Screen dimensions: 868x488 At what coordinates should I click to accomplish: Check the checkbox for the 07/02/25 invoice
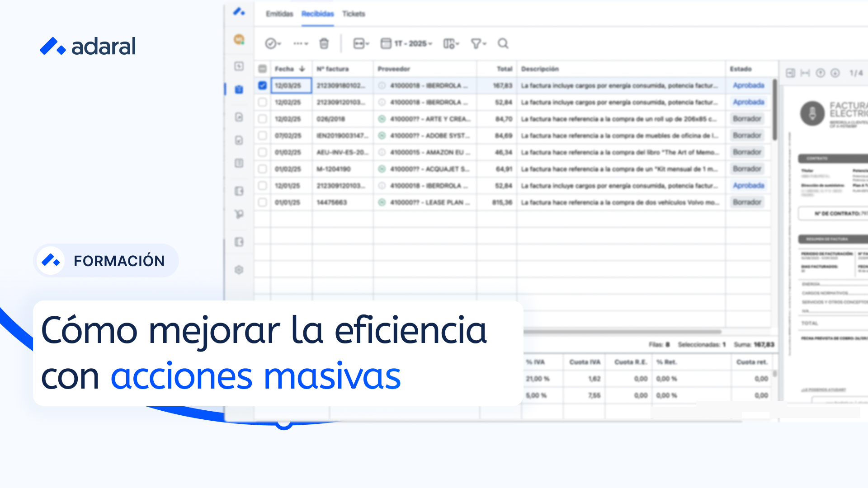coord(262,136)
